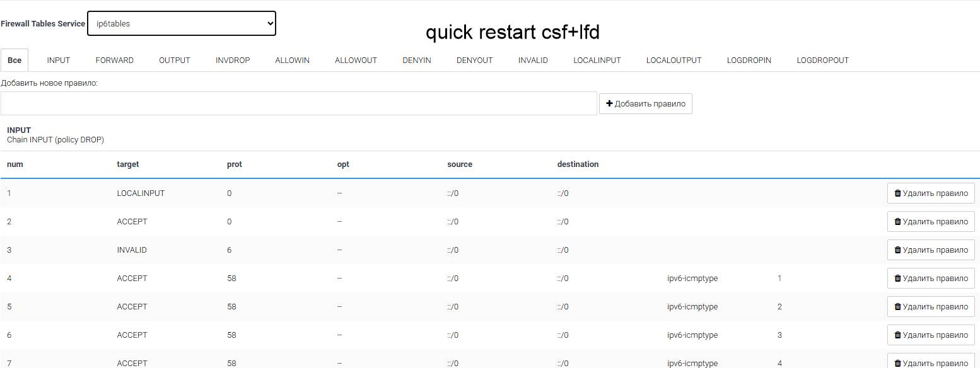Open the Firewall Tables Service dropdown
Screen dimensions: 980x368
pos(181,23)
